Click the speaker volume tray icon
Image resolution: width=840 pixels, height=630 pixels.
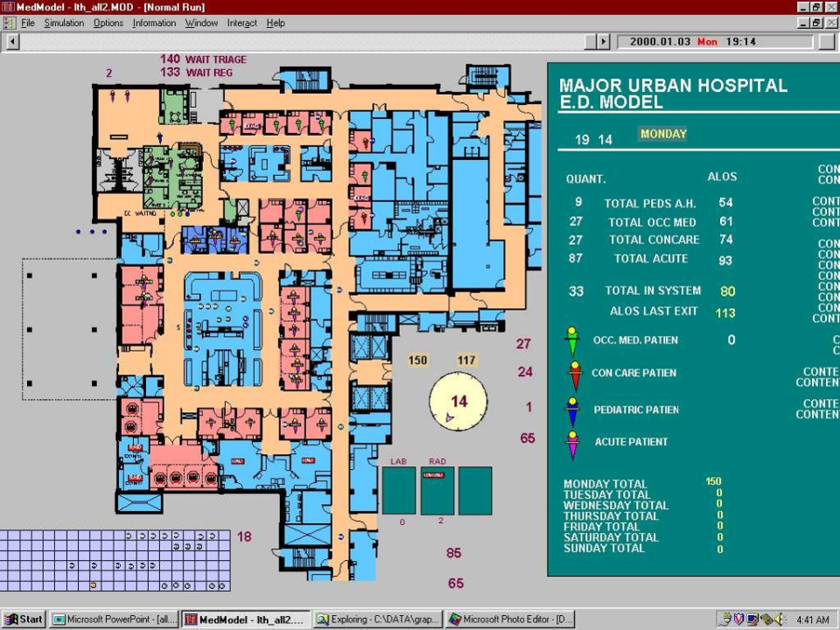pos(779,619)
